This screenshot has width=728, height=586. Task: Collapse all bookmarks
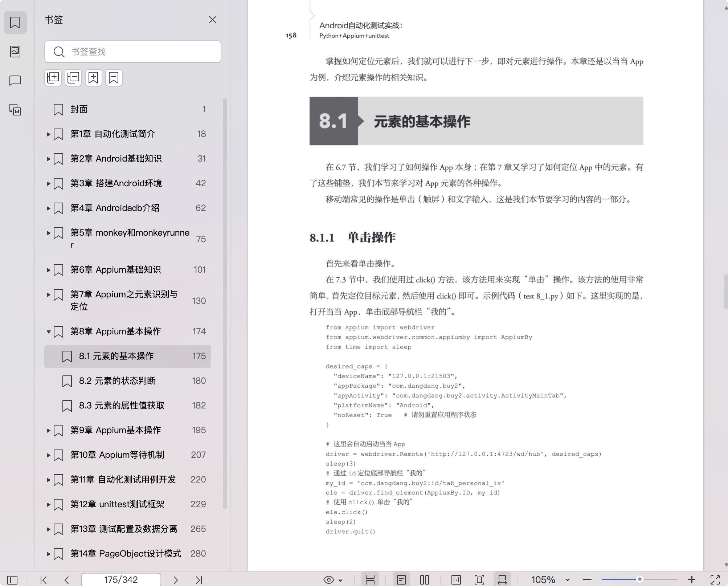point(73,78)
